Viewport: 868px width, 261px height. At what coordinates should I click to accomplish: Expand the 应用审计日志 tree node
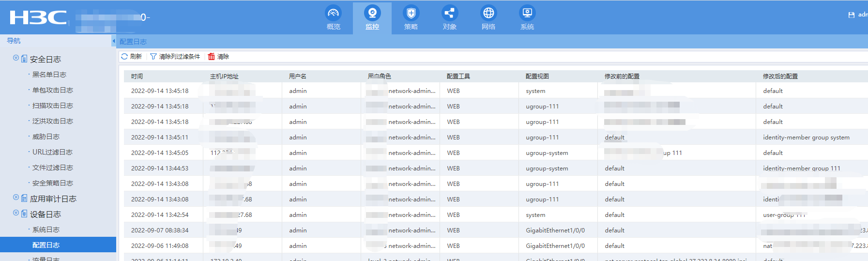16,198
